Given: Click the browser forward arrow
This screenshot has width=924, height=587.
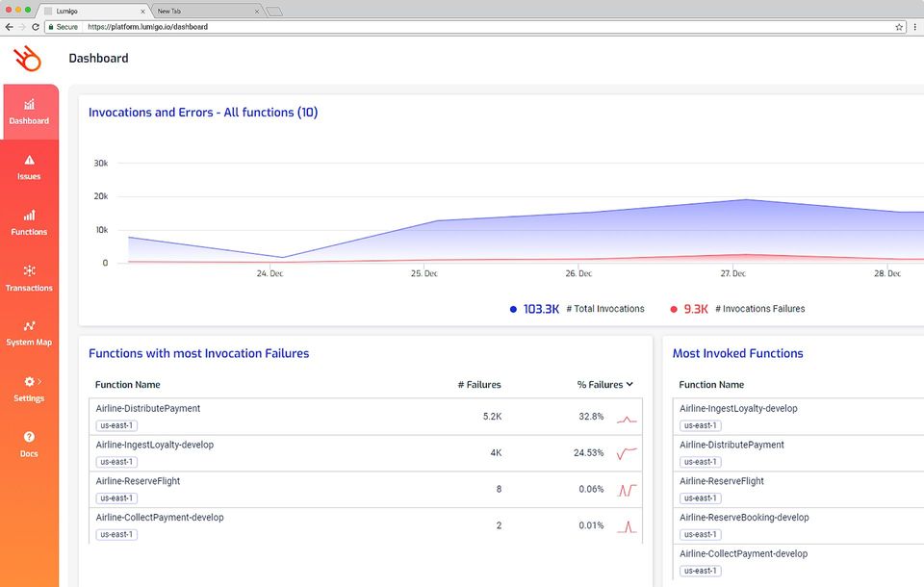Looking at the screenshot, I should pyautogui.click(x=22, y=27).
